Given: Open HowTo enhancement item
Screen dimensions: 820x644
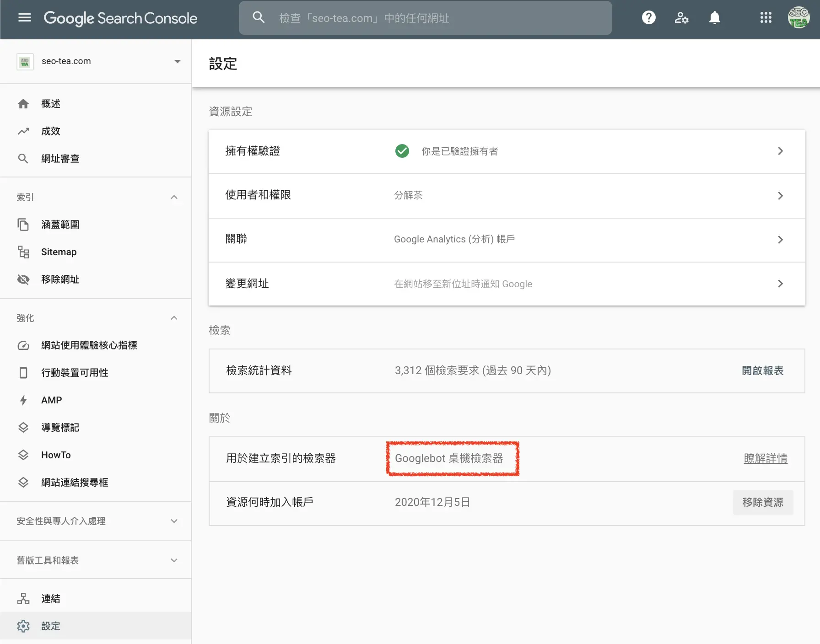Looking at the screenshot, I should pos(96,455).
